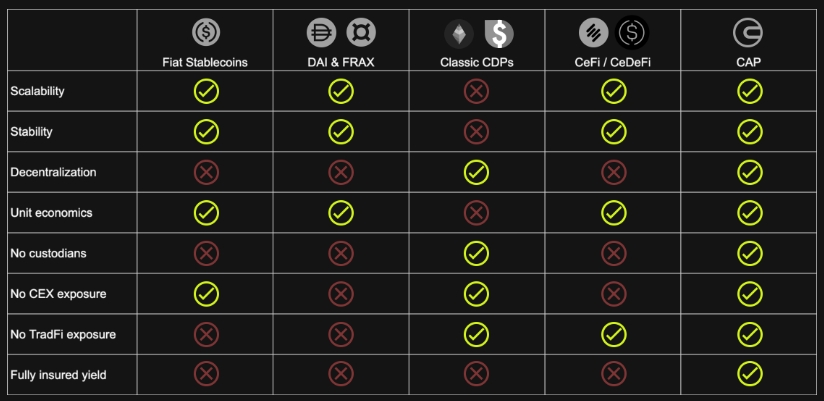824x401 pixels.
Task: Click the DAI & FRAX red cross for Decentralization
Action: click(x=341, y=172)
